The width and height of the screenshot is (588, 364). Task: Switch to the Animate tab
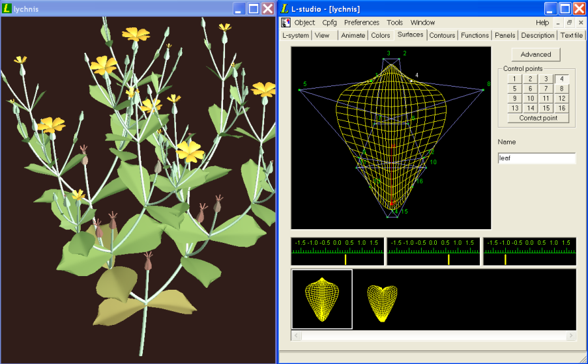353,35
